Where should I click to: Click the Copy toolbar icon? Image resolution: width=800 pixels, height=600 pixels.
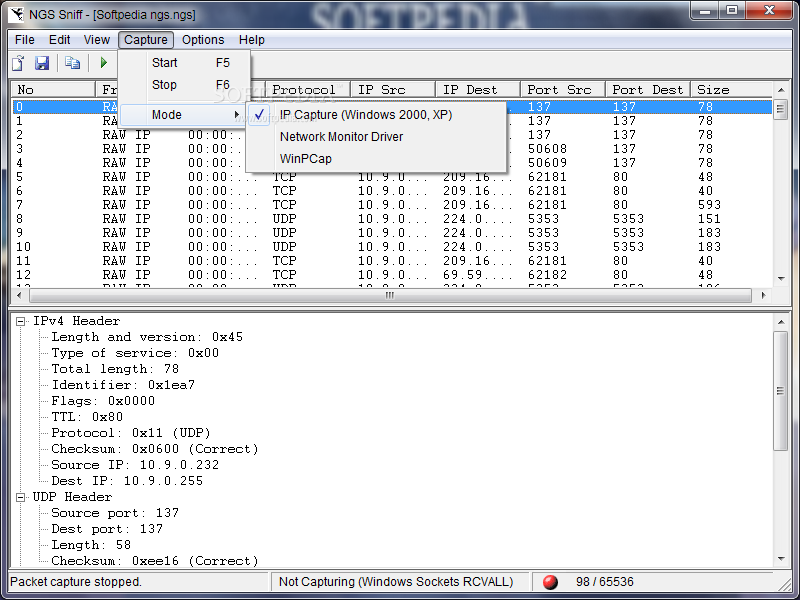(72, 63)
